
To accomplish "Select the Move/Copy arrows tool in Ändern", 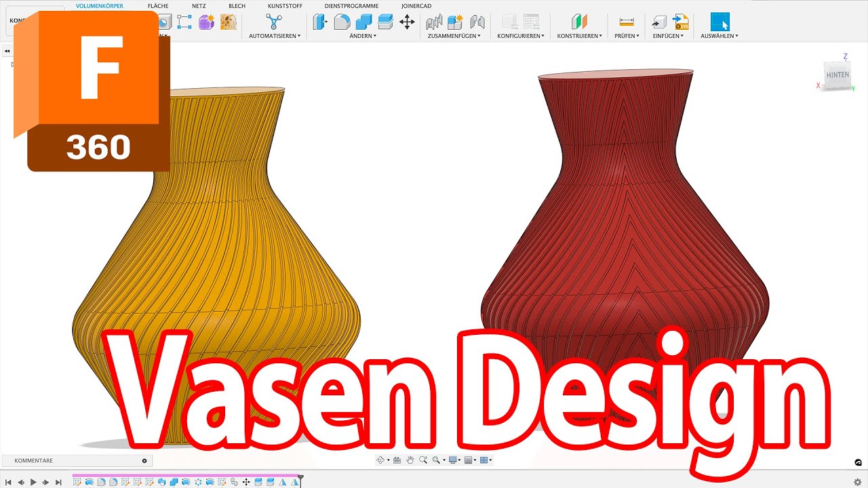I will [x=407, y=22].
